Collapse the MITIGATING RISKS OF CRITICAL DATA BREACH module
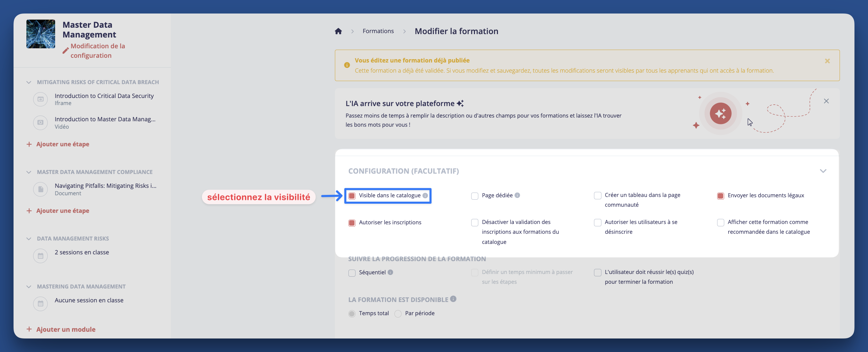Screen dimensions: 868x352 [x=28, y=82]
